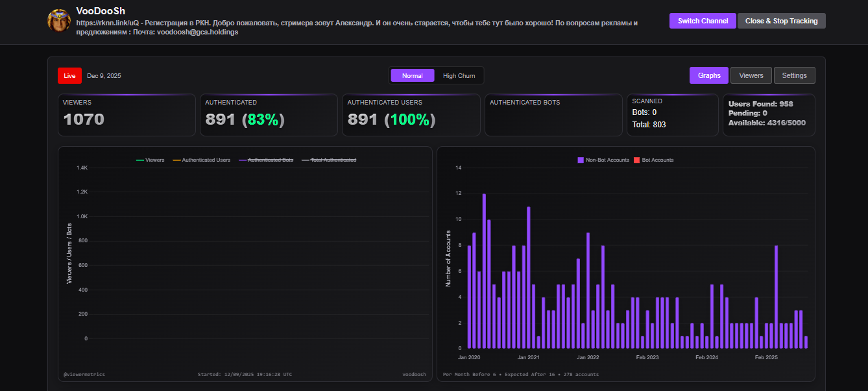Show the Total Authenticated legend series
This screenshot has height=391, width=868.
point(328,160)
